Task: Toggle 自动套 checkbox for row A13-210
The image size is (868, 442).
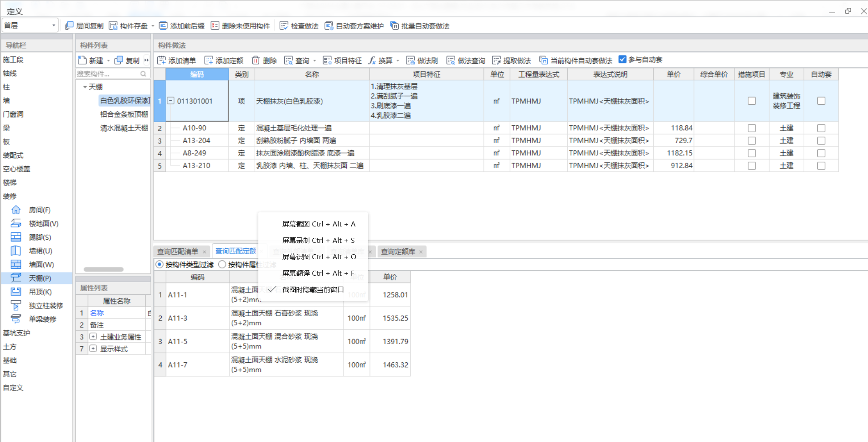Action: [821, 166]
